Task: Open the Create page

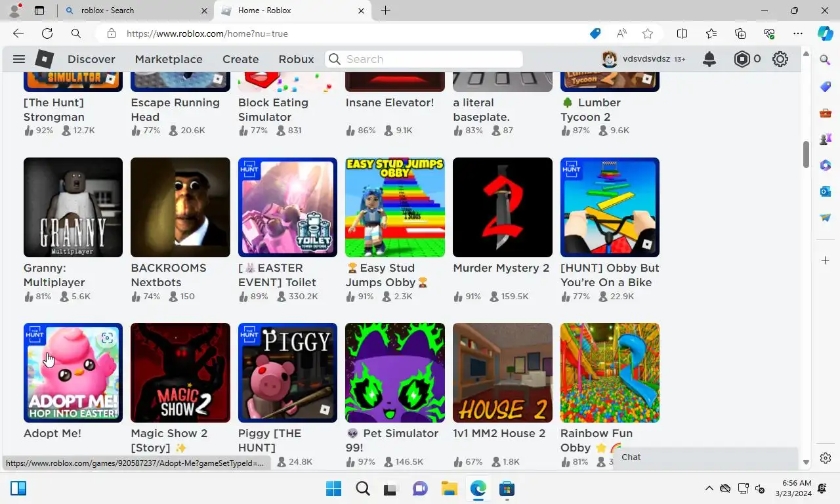Action: pyautogui.click(x=240, y=59)
